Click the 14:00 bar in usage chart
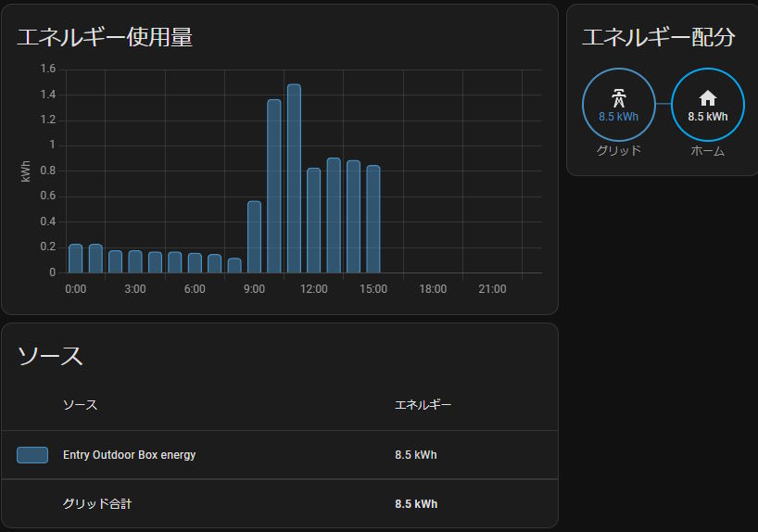The image size is (758, 532). coord(353,217)
